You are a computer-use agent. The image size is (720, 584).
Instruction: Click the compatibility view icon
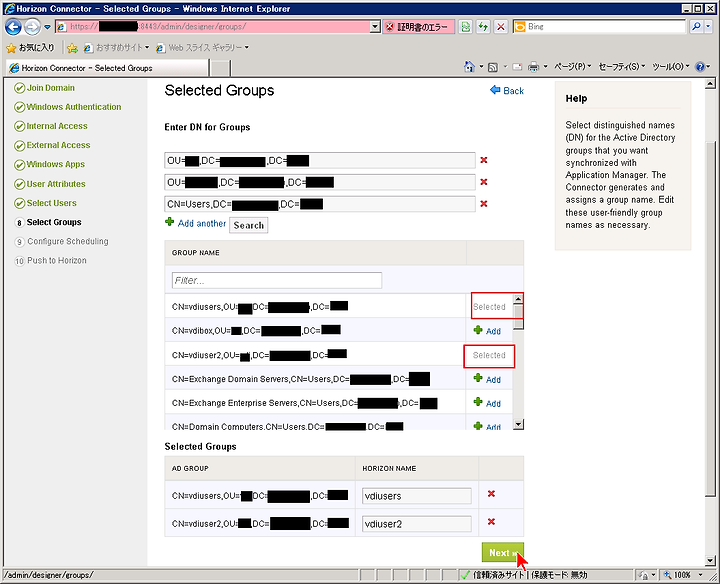(x=466, y=27)
